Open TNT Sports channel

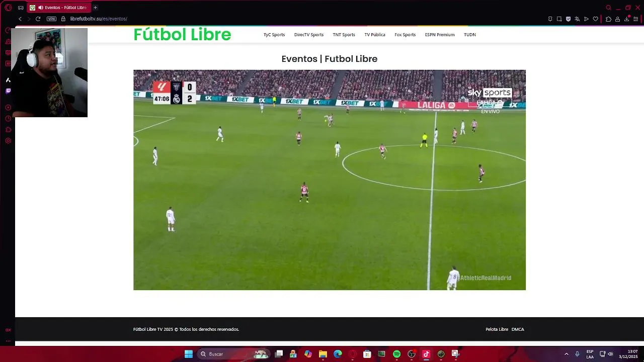click(x=344, y=35)
